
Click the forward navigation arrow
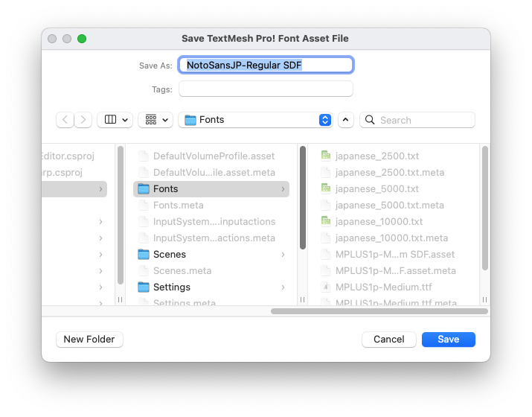(83, 120)
